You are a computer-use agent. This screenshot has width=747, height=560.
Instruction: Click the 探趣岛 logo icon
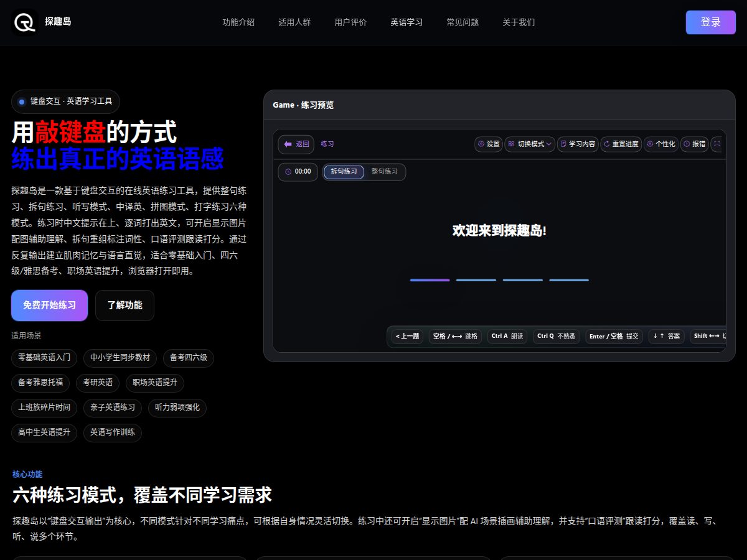point(24,22)
